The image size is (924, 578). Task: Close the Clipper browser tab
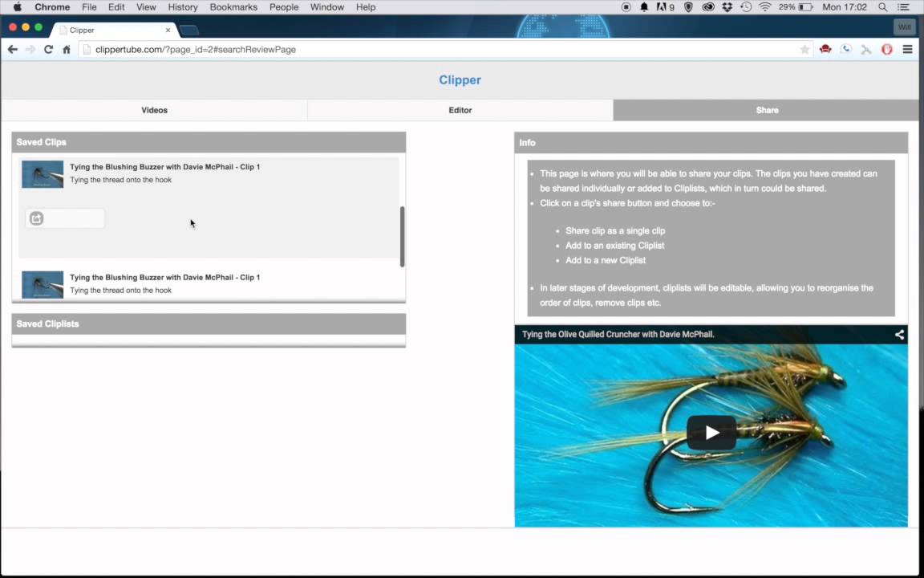168,30
